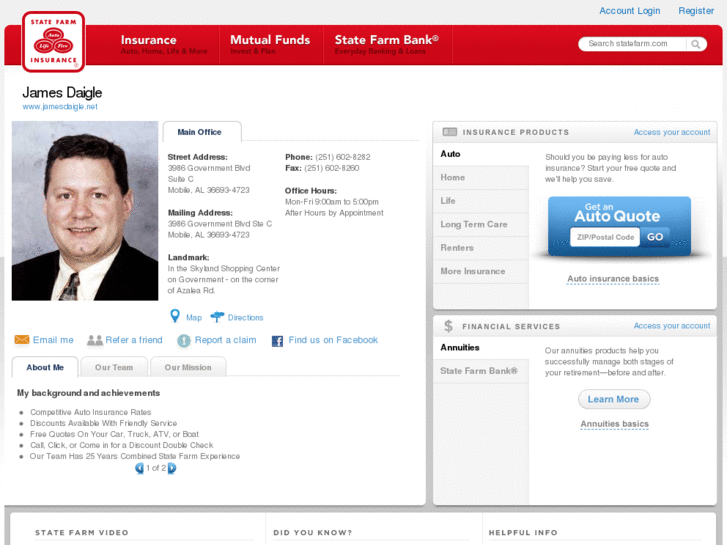The width and height of the screenshot is (727, 545).
Task: Click the refer a friend people icon
Action: [x=95, y=340]
